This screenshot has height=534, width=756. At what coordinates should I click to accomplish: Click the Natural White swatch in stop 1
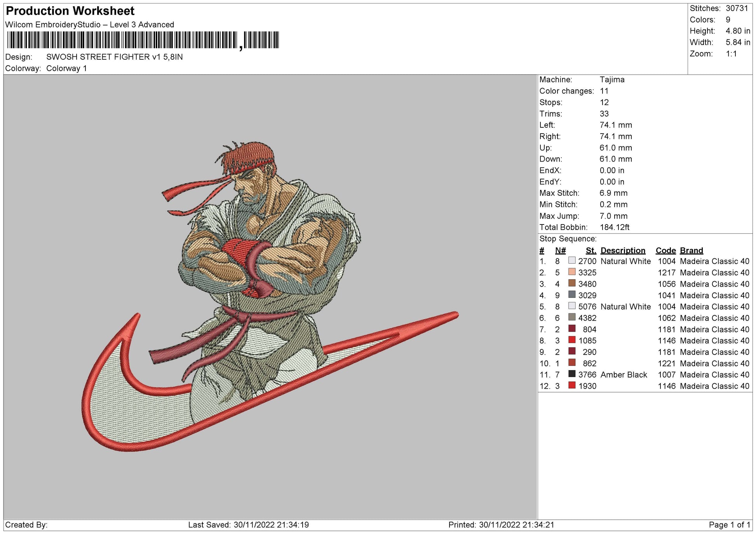point(571,261)
